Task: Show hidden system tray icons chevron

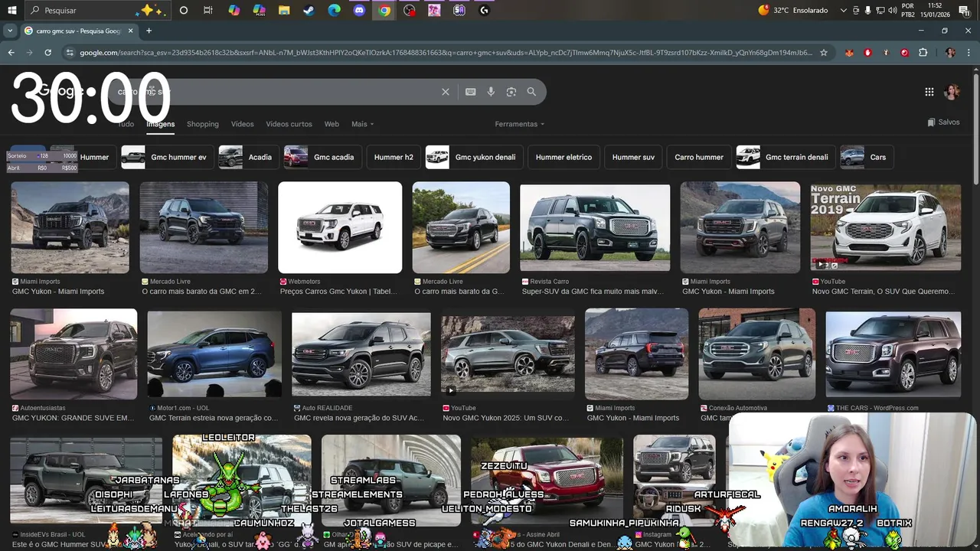Action: [x=843, y=11]
